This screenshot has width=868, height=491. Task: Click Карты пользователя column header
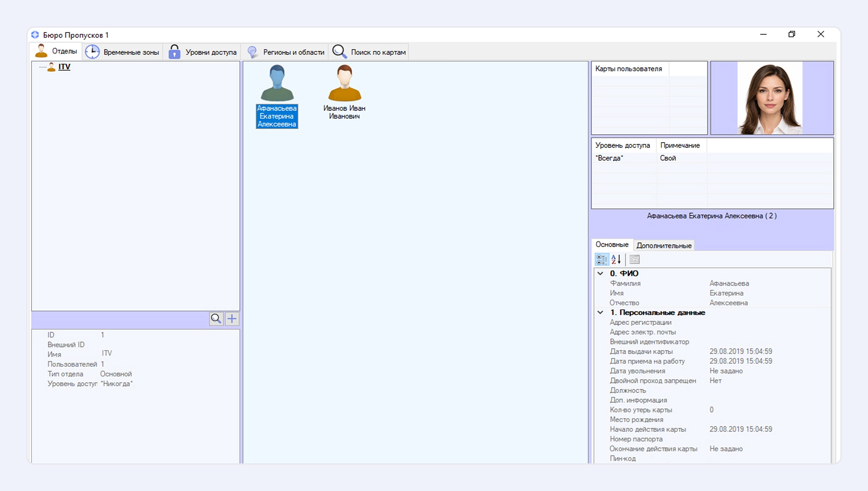630,69
